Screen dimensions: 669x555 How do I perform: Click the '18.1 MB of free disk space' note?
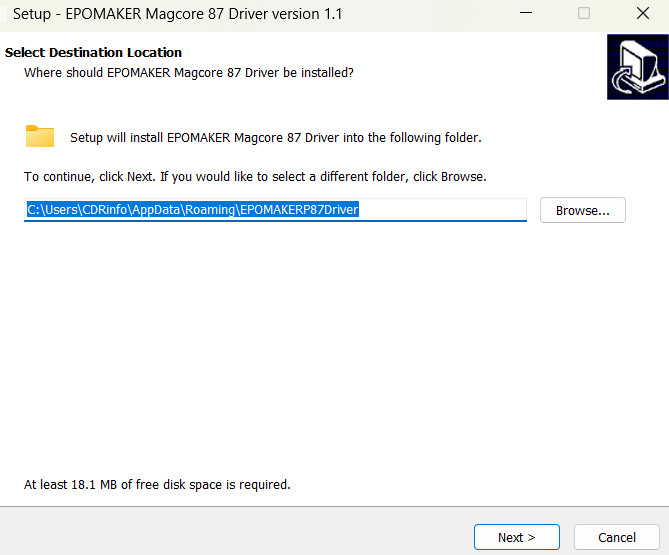(x=157, y=485)
